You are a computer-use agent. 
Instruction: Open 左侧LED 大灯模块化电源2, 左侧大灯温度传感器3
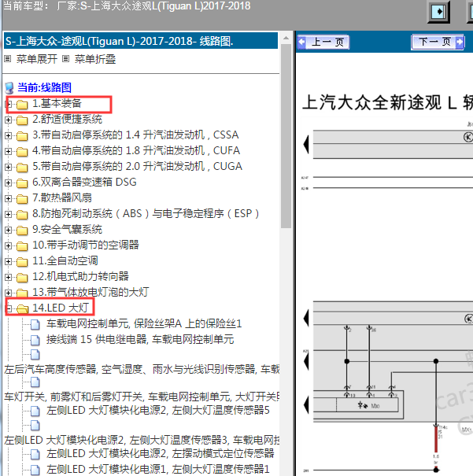[142, 440]
